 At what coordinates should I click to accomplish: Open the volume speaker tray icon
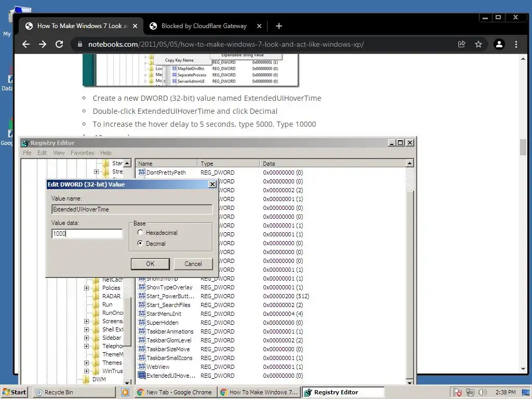coord(482,392)
